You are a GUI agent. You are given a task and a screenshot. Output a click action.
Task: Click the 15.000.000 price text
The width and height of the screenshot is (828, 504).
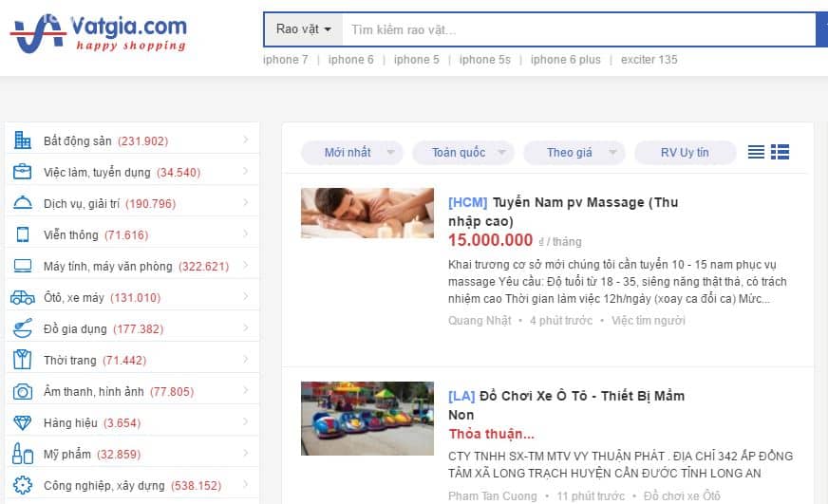click(490, 240)
